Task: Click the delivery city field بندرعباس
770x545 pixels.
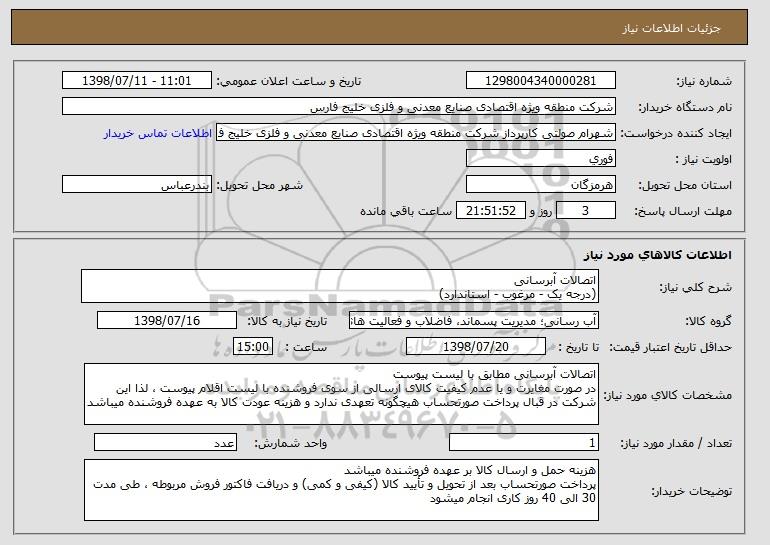Action: coord(137,185)
